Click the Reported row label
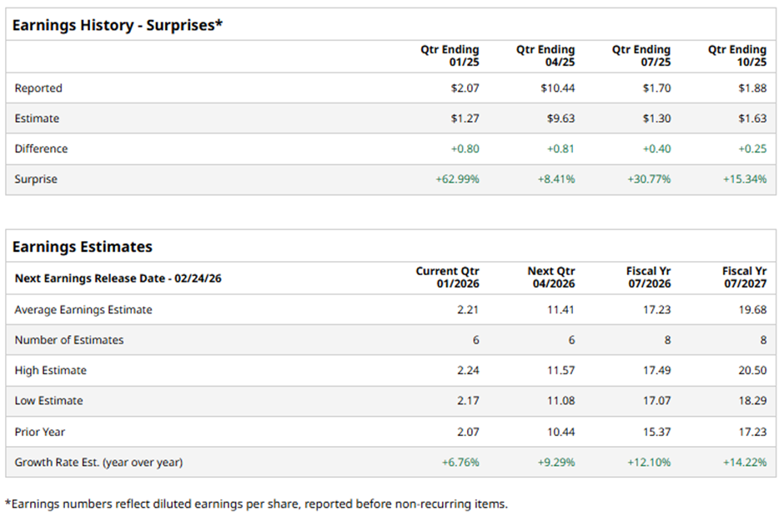Screen dimensions: 784x532 [x=38, y=88]
